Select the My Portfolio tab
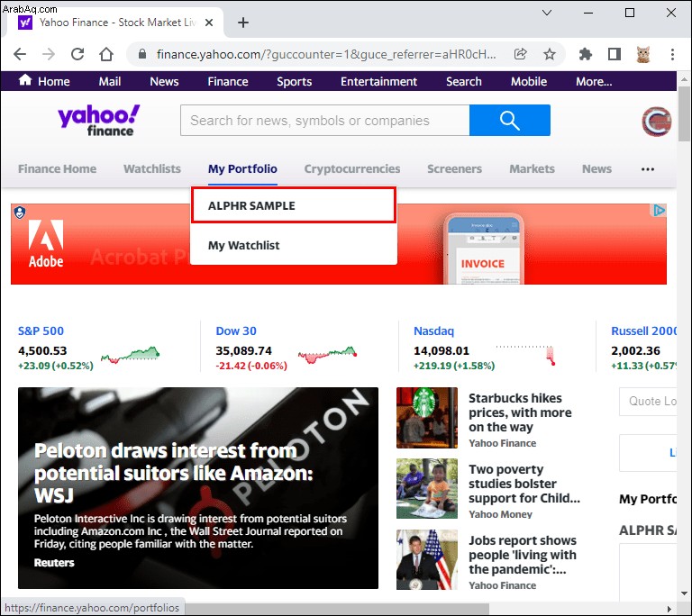Image resolution: width=692 pixels, height=616 pixels. [x=242, y=168]
